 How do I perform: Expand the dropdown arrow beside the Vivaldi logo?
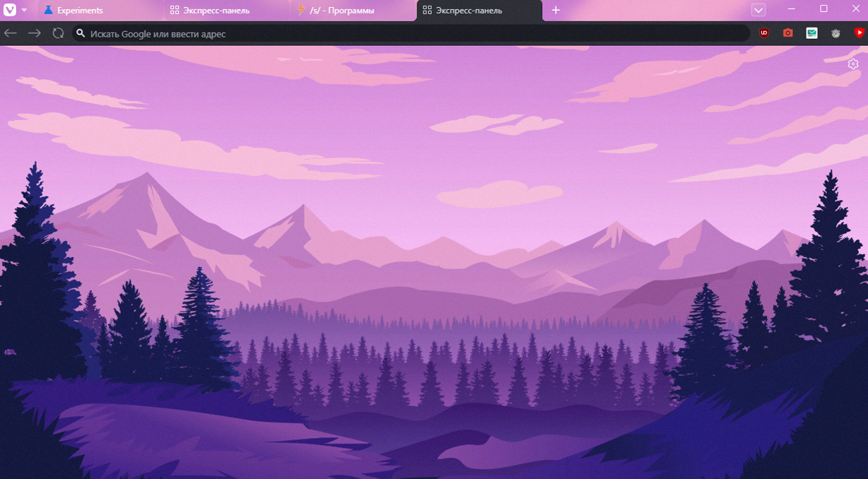23,11
